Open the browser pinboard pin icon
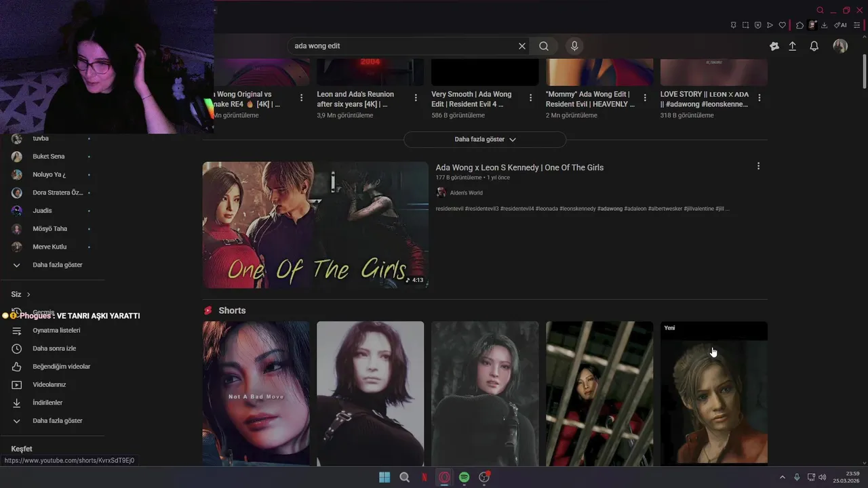This screenshot has width=868, height=488. (x=733, y=25)
